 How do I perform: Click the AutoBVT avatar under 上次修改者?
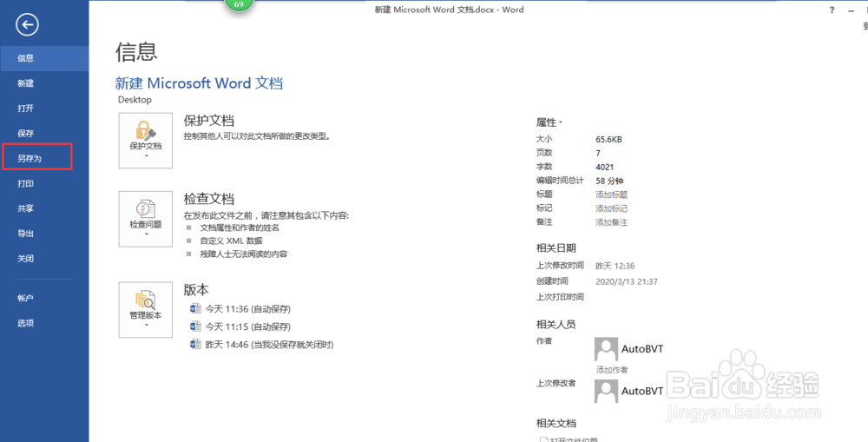(606, 392)
